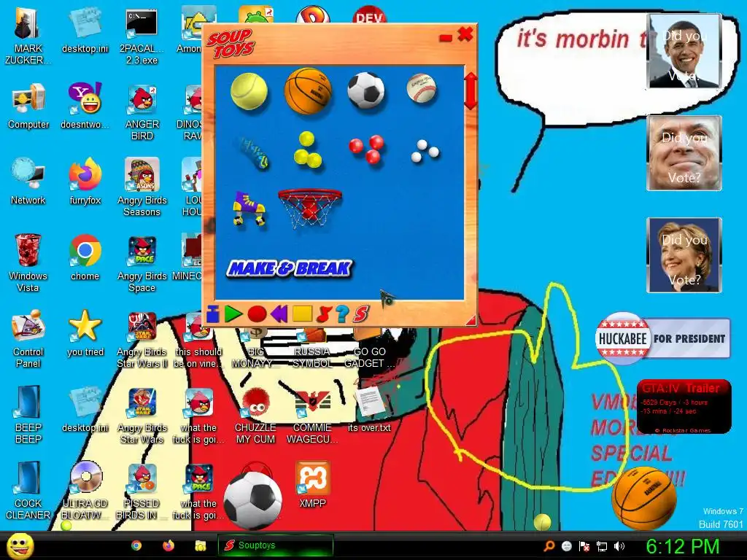Select the Network desktop icon
The width and height of the screenshot is (747, 560).
pos(28,182)
